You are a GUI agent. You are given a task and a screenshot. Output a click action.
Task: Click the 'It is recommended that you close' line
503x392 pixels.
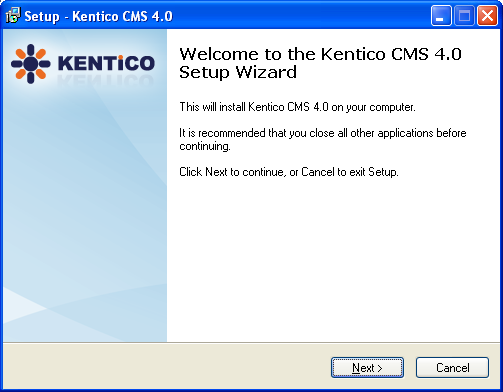coord(323,133)
